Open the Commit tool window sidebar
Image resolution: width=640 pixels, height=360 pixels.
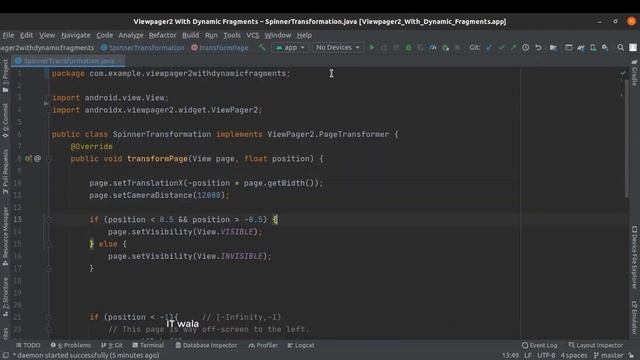click(x=5, y=120)
